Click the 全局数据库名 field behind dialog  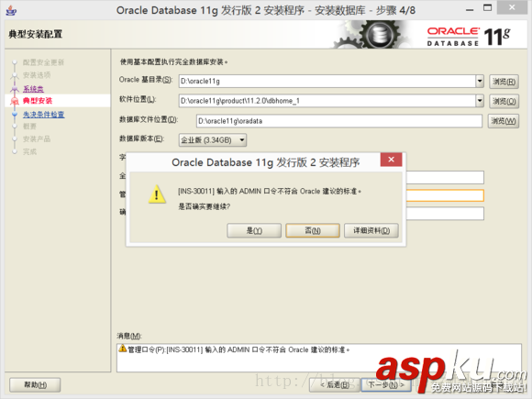point(445,177)
